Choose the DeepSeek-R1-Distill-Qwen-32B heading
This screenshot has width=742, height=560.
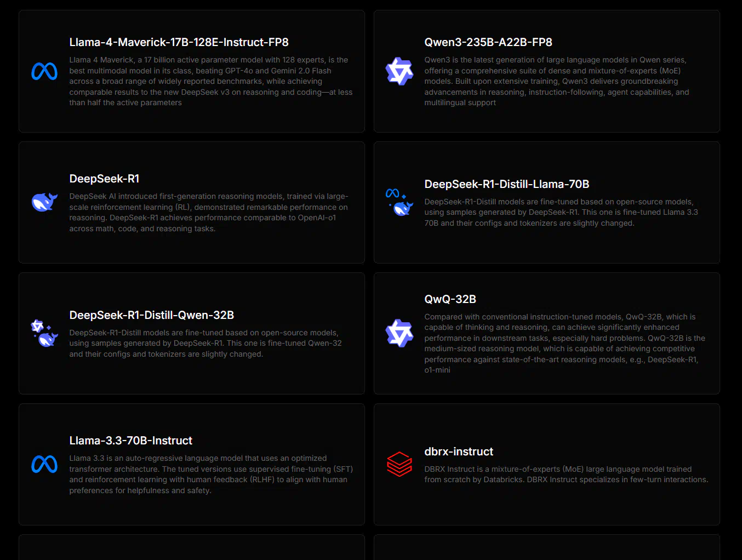pyautogui.click(x=152, y=315)
